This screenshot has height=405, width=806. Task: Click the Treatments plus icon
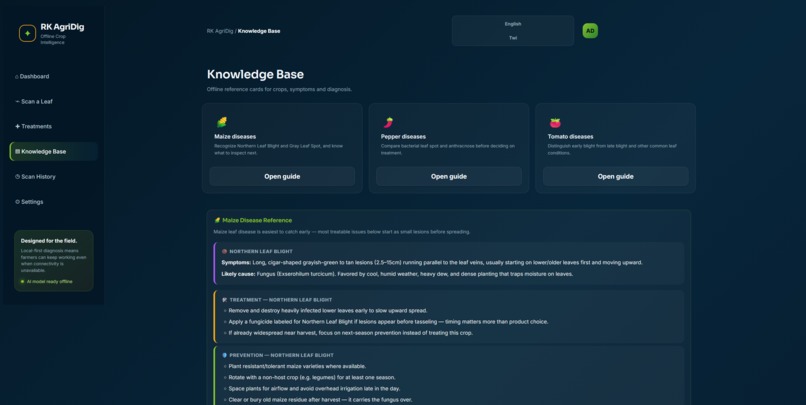click(x=17, y=126)
